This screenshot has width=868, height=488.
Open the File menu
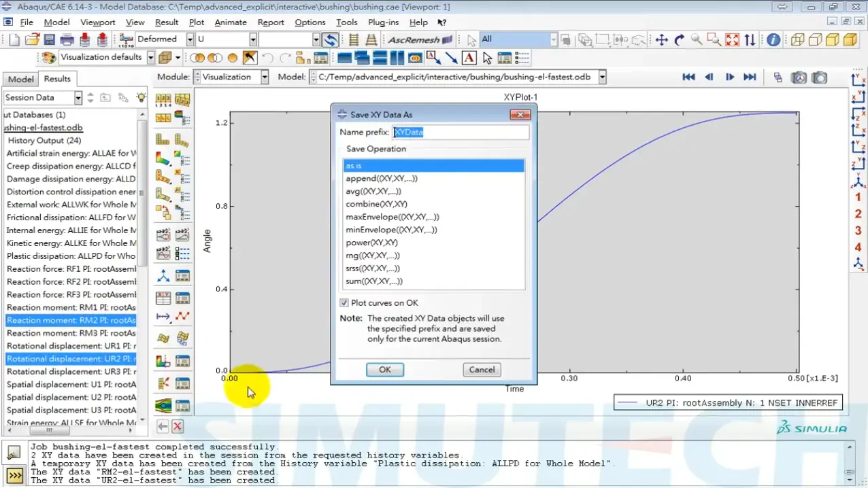pos(27,22)
